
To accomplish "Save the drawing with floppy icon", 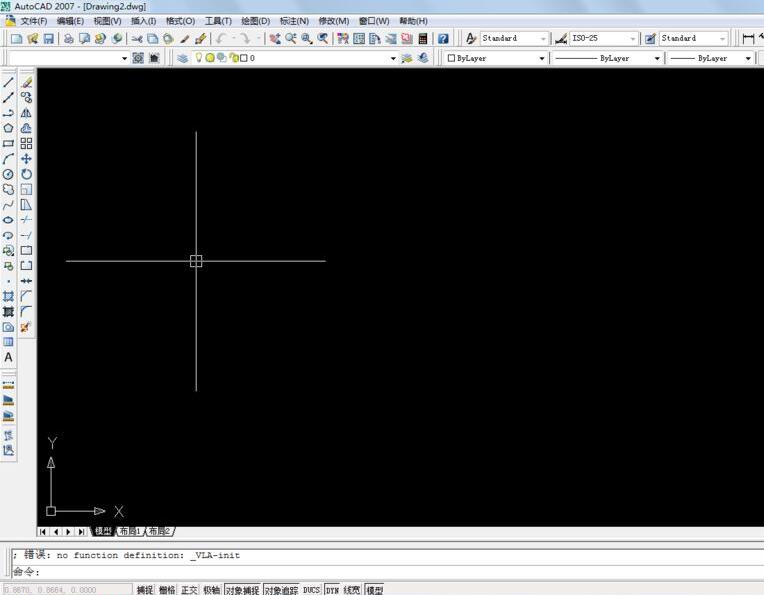I will click(x=48, y=38).
